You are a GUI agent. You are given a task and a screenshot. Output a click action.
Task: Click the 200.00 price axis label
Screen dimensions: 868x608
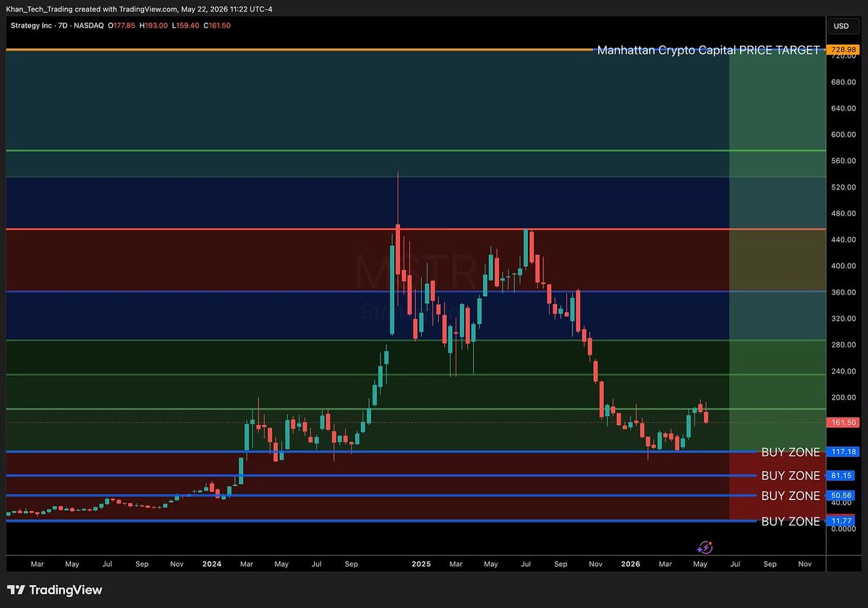843,397
